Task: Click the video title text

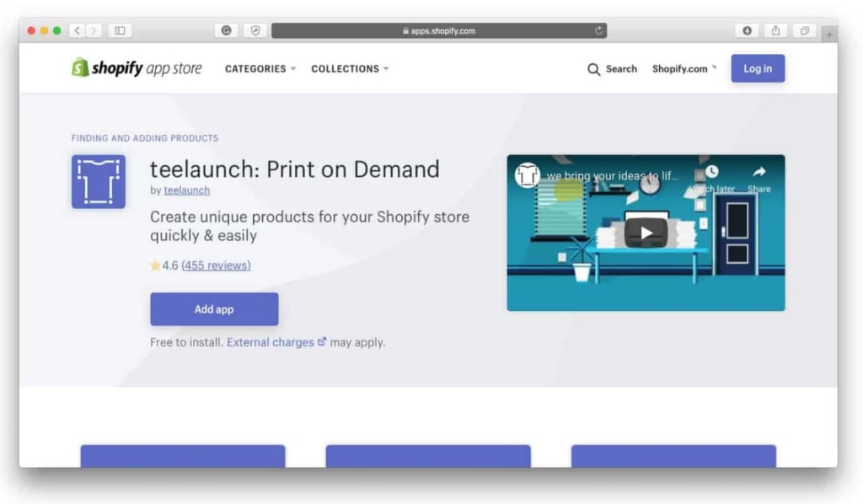Action: coord(613,176)
